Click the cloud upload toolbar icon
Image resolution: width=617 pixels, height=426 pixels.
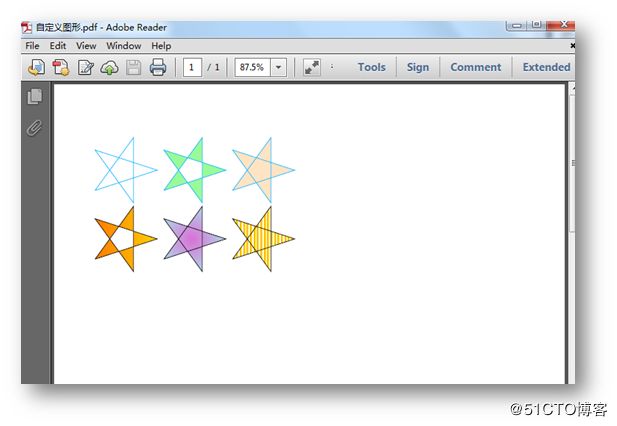coord(110,68)
